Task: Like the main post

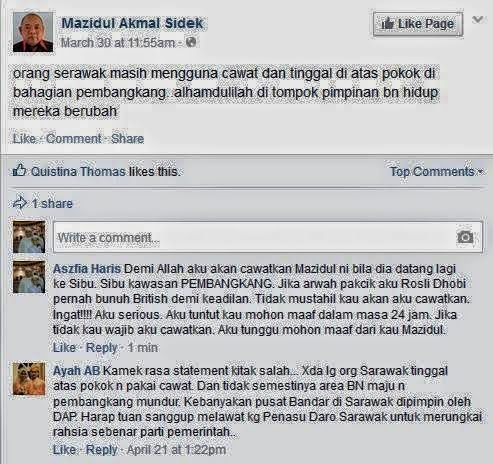Action: [24, 139]
